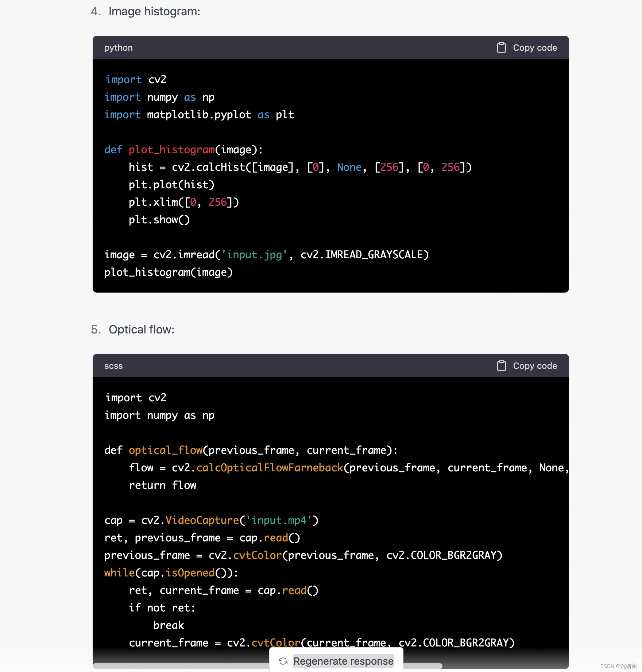The width and height of the screenshot is (642, 672).
Task: Click 'import matplotlib.pyplot as plt' line
Action: click(x=199, y=115)
